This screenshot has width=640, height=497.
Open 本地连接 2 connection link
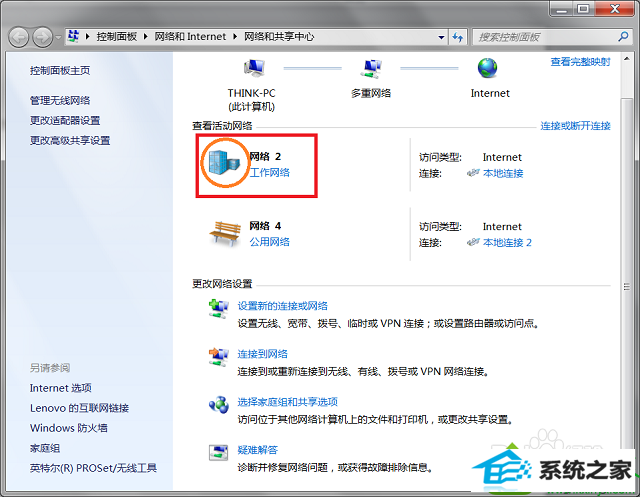click(x=507, y=243)
